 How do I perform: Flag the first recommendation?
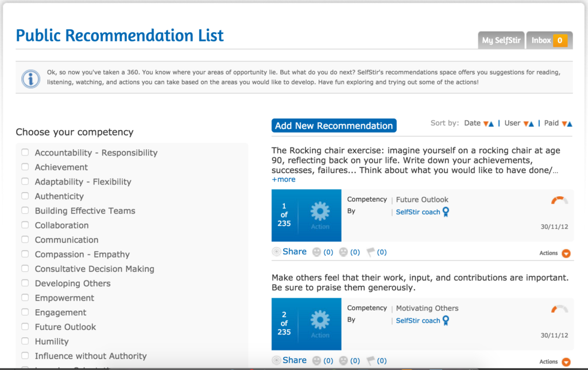point(370,252)
